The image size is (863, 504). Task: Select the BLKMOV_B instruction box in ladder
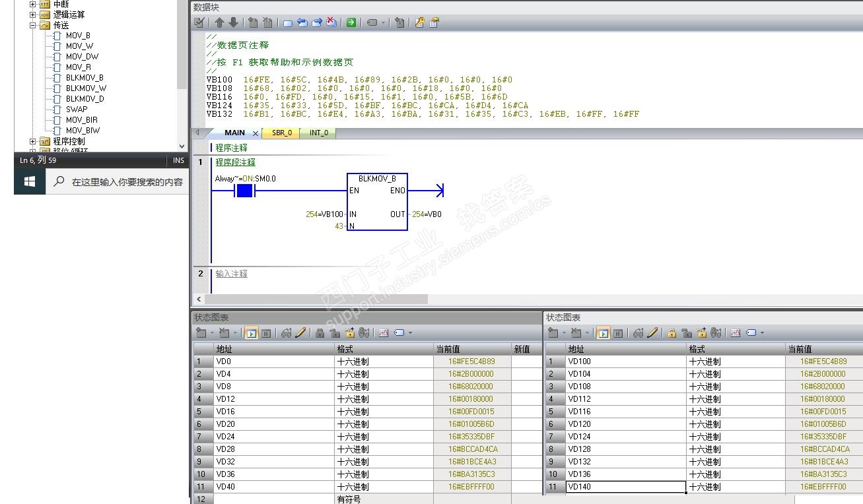tap(377, 202)
